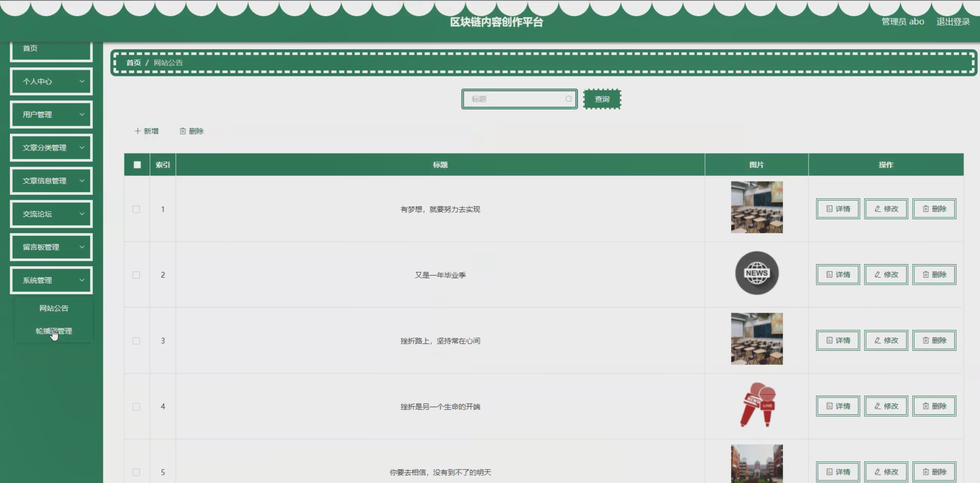The image size is (980, 483).
Task: Open classroom thumbnail in row 1
Action: click(x=757, y=207)
